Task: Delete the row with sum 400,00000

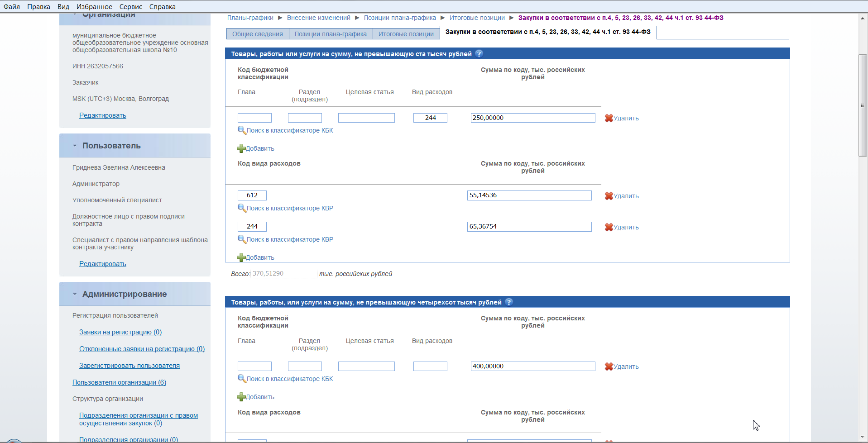Action: (622, 367)
